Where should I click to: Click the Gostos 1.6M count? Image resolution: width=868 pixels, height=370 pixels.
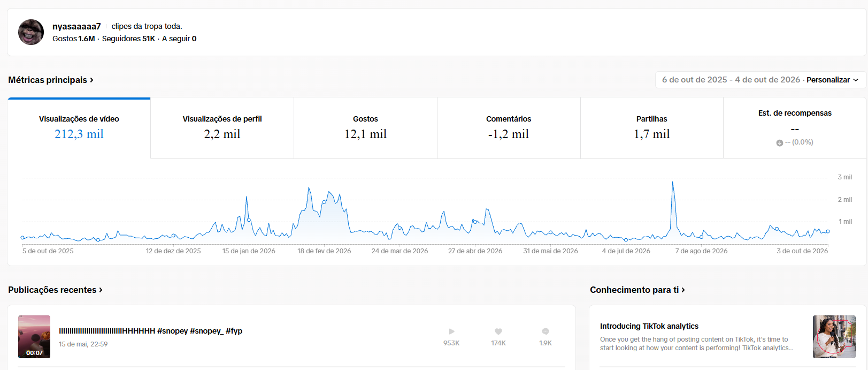point(74,39)
